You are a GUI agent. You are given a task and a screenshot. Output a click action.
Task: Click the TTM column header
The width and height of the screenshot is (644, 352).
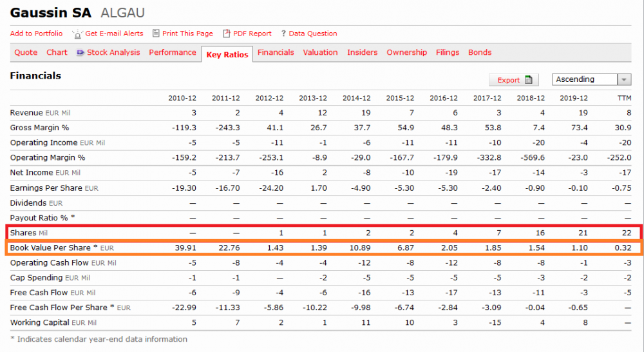[x=624, y=98]
